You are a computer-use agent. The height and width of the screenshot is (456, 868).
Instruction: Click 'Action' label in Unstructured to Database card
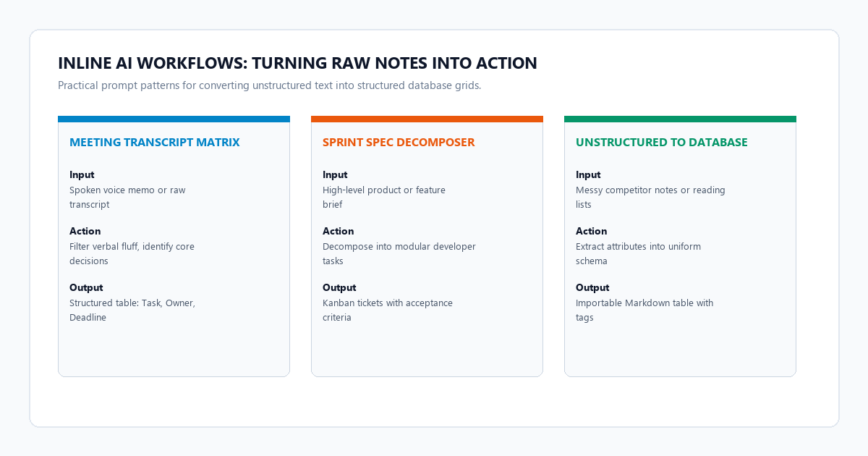592,231
